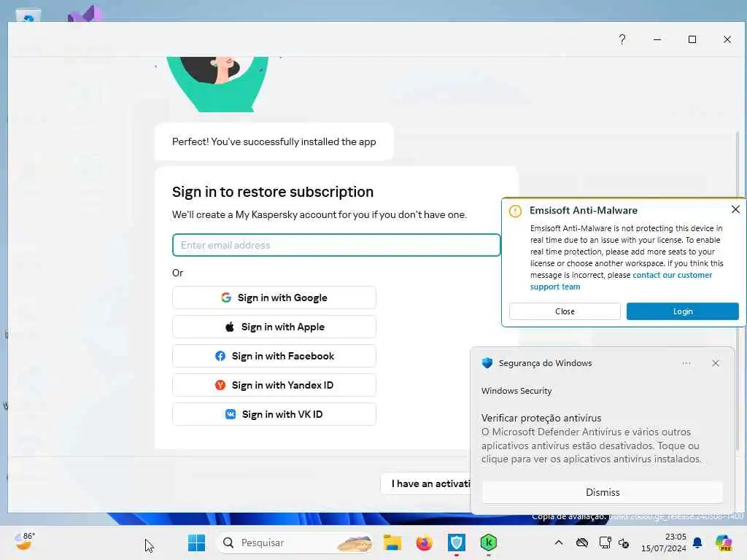
Task: Open the Windows Start menu
Action: pyautogui.click(x=196, y=542)
